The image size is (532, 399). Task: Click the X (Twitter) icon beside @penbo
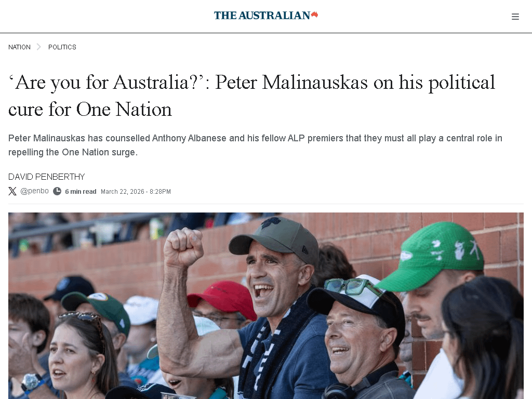(12, 191)
